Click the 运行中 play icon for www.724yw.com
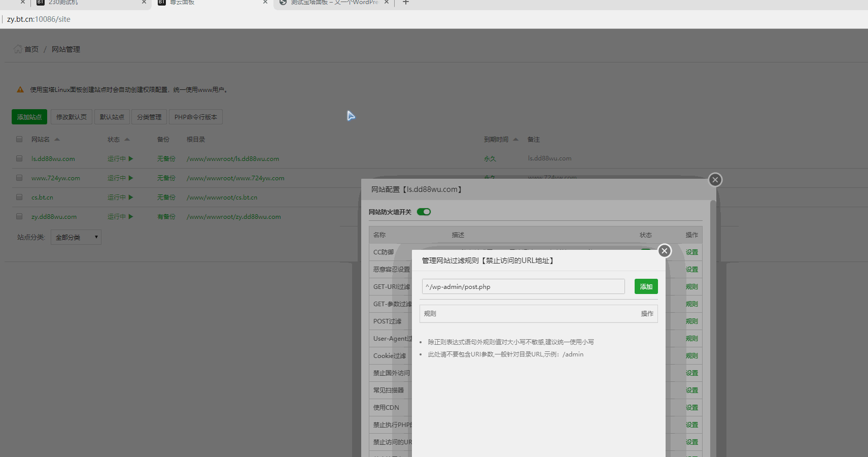 tap(131, 178)
